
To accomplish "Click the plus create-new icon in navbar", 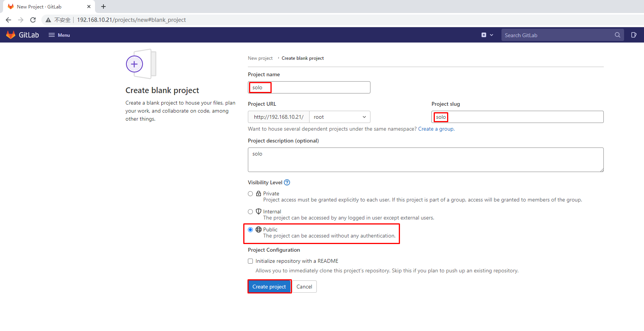I will pos(484,35).
